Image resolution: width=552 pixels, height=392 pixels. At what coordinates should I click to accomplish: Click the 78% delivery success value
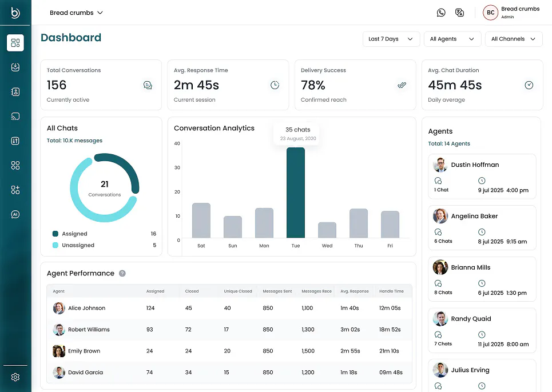coord(313,85)
